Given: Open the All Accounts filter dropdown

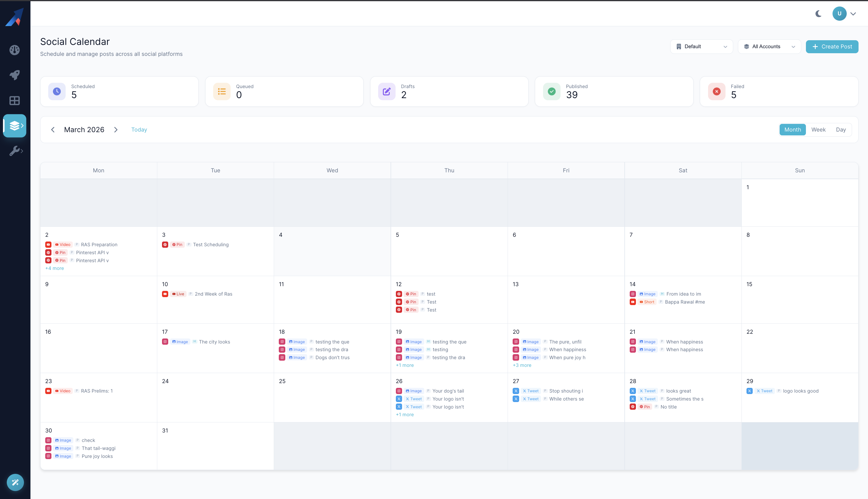Looking at the screenshot, I should (769, 46).
